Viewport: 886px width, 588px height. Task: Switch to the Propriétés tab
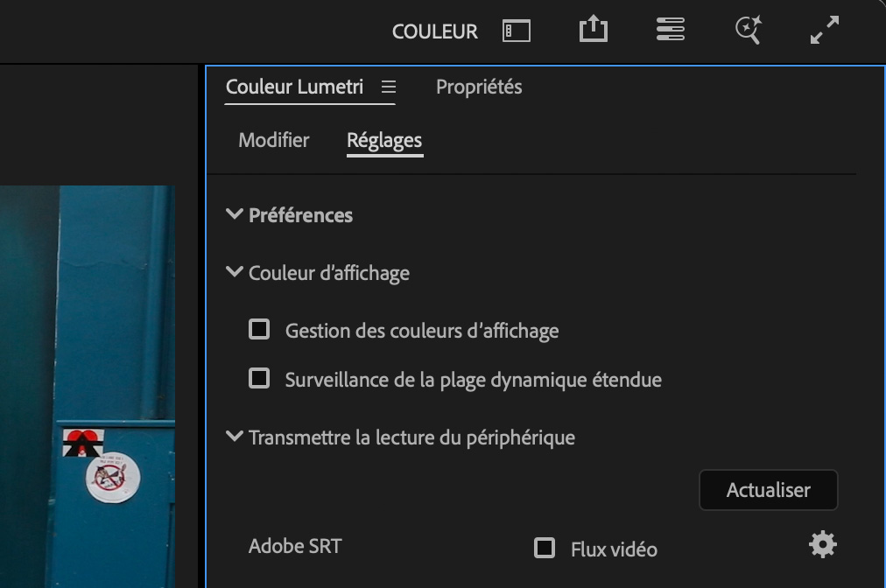click(479, 87)
